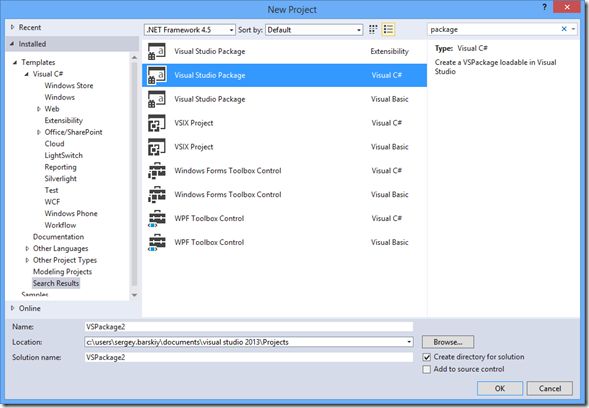Click the Visual C# WPF Toolbox Control icon
Image resolution: width=589 pixels, height=408 pixels.
tap(157, 219)
